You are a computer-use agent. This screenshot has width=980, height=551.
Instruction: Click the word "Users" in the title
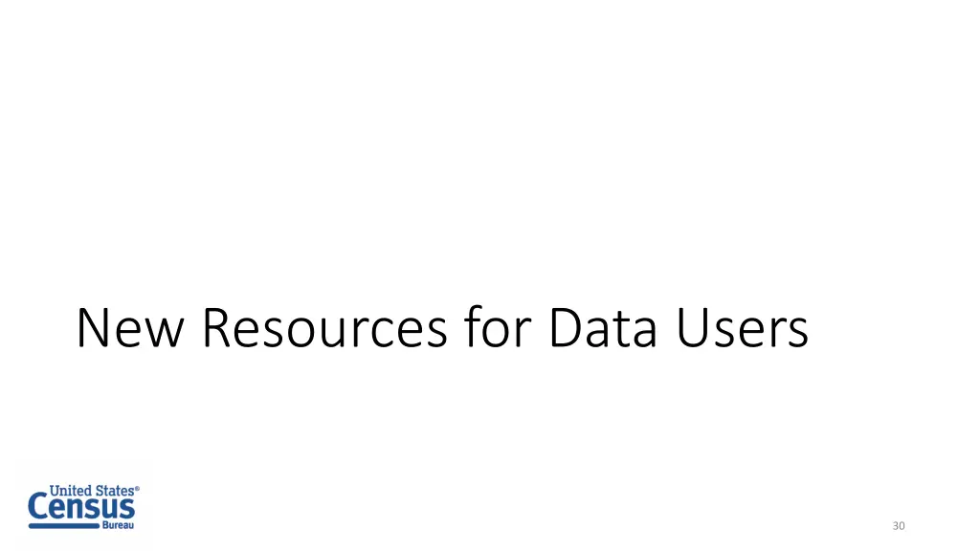click(x=740, y=328)
